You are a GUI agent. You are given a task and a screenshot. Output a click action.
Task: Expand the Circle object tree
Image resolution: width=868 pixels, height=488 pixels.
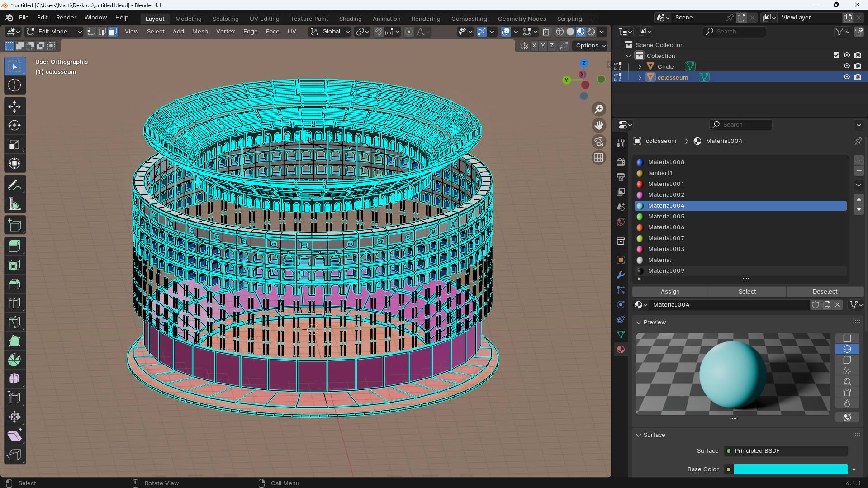pyautogui.click(x=639, y=66)
